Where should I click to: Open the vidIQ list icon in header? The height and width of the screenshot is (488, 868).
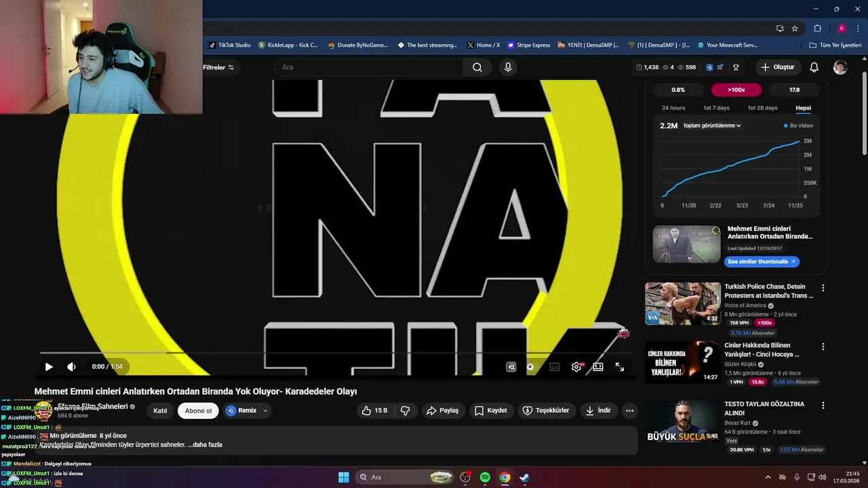(x=720, y=67)
